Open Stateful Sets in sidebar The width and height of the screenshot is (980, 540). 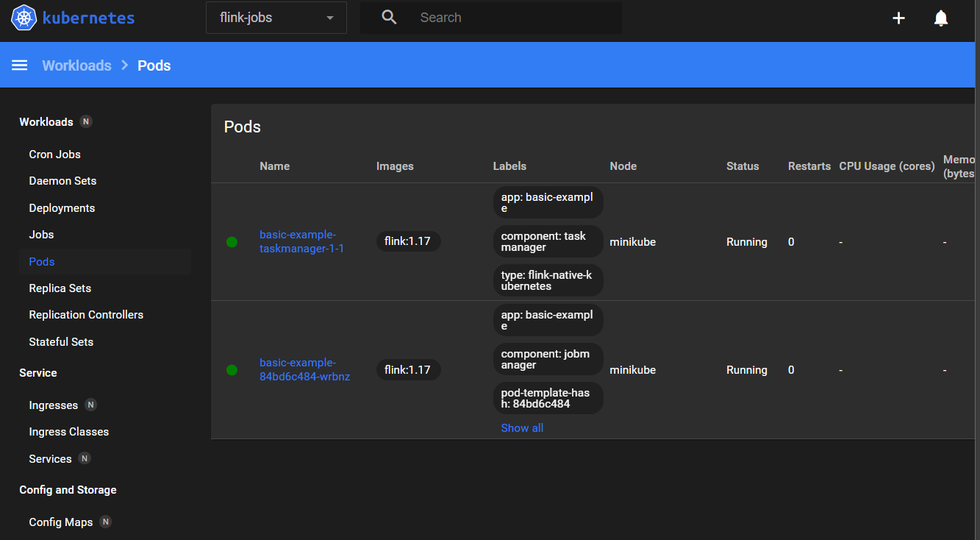(x=61, y=342)
